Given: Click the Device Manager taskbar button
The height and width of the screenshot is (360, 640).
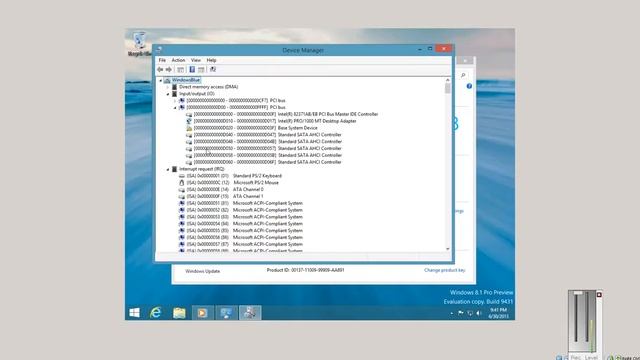Looking at the screenshot, I should 250,313.
